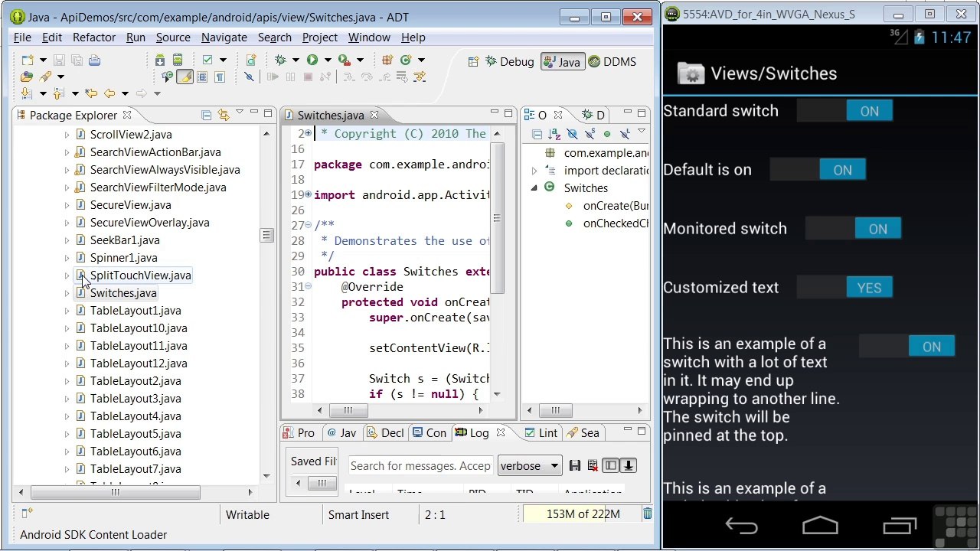Toggle Scroll Lock button in LogCat
The image size is (980, 551).
click(628, 465)
